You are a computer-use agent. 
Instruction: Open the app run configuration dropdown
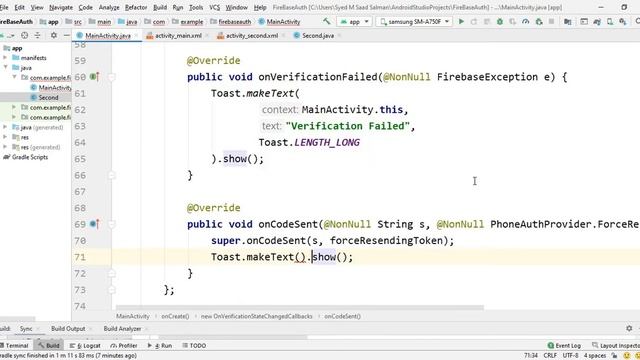pos(354,21)
